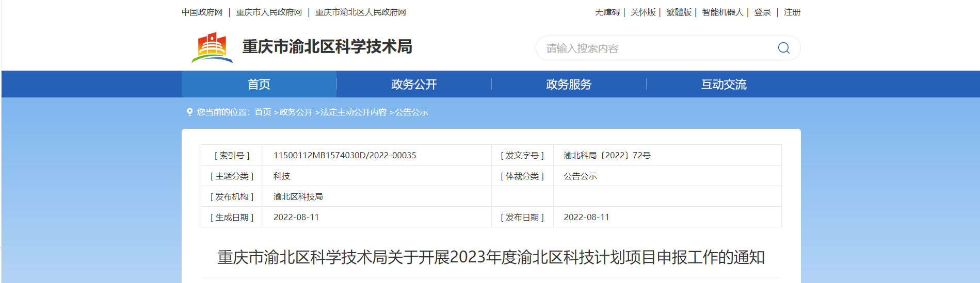
Task: Click 公告公示 in the breadcrumb
Action: pyautogui.click(x=411, y=112)
